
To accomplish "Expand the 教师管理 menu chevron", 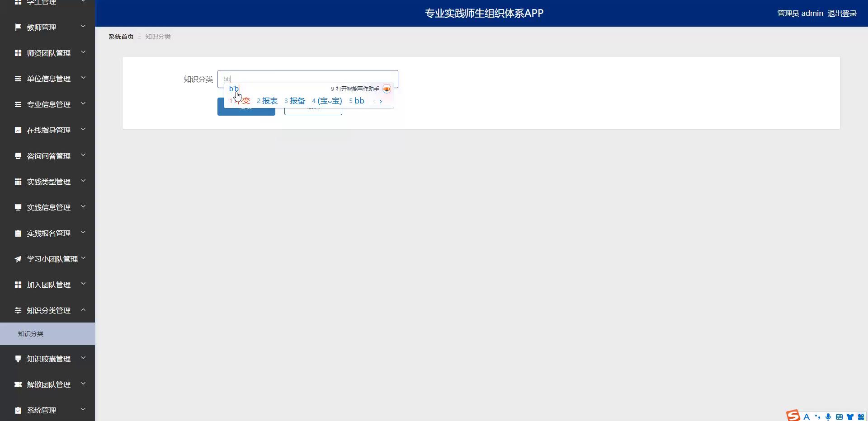I will tap(83, 27).
